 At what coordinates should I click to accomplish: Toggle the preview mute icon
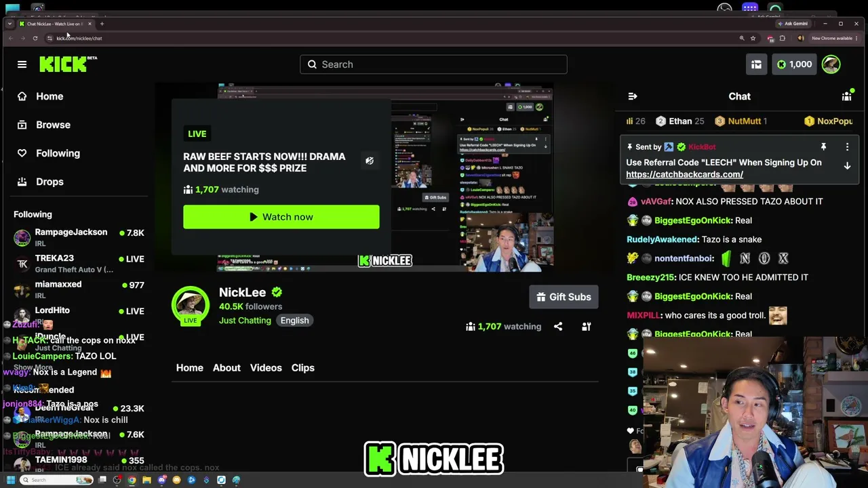click(x=369, y=161)
